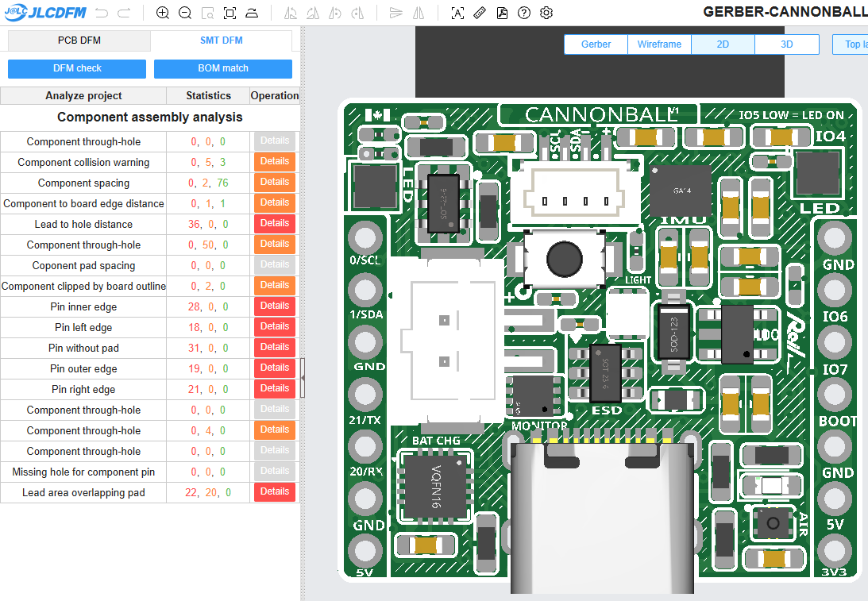Viewport: 868px width, 601px height.
Task: Select the Component spacing row label
Action: tap(83, 183)
